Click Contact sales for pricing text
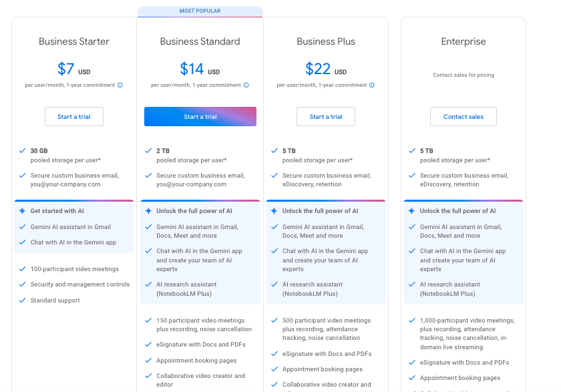This screenshot has height=392, width=561. (x=463, y=75)
